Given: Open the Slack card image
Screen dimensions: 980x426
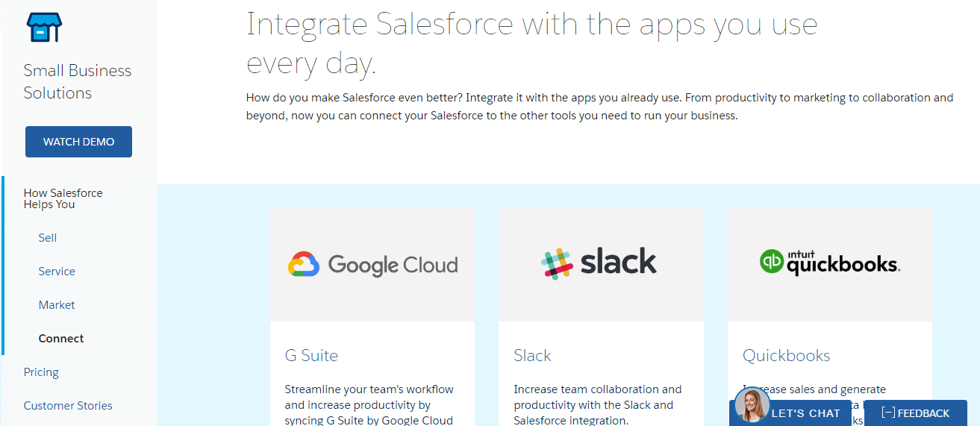Looking at the screenshot, I should click(601, 264).
